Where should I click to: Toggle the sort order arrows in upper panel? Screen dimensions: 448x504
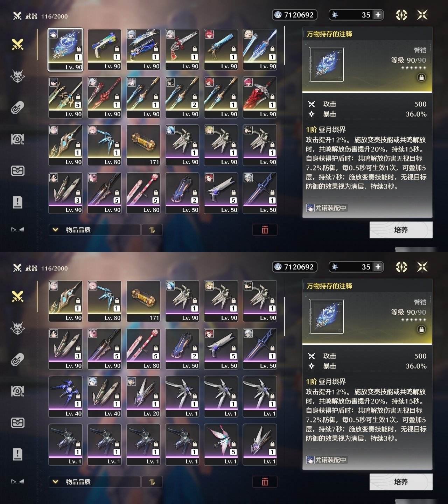click(152, 230)
